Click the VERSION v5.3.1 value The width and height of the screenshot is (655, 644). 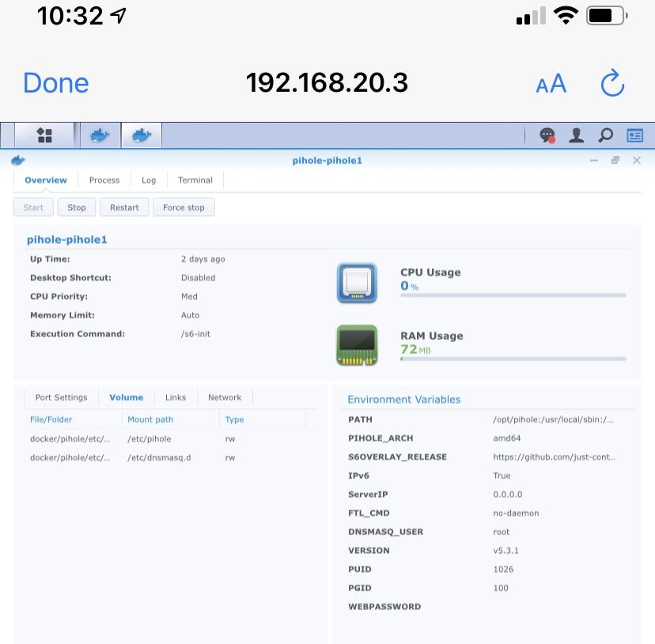pos(505,551)
